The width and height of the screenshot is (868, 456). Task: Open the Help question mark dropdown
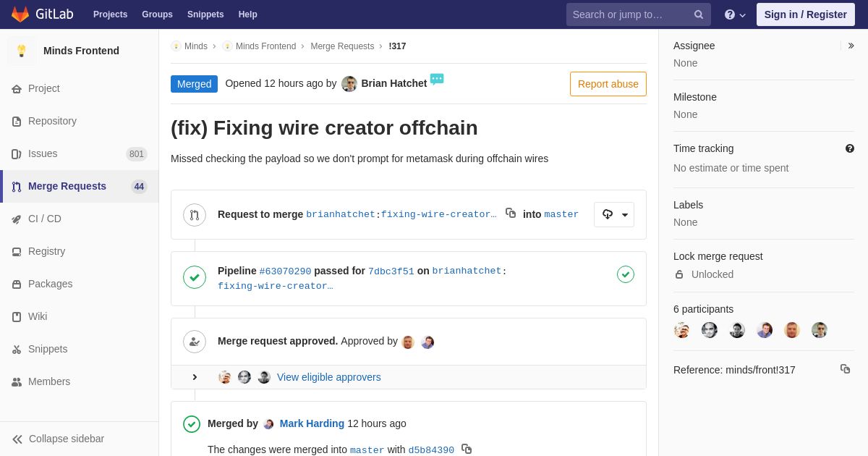tap(735, 14)
